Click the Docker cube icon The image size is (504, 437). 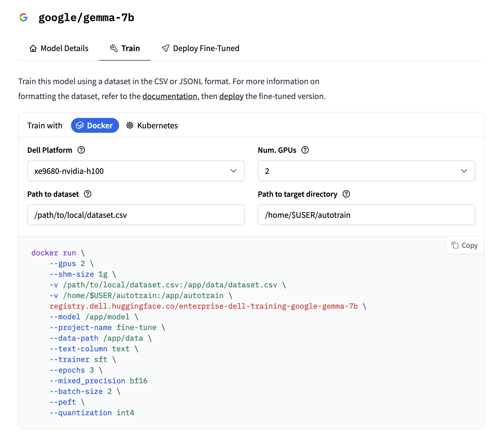(x=80, y=125)
